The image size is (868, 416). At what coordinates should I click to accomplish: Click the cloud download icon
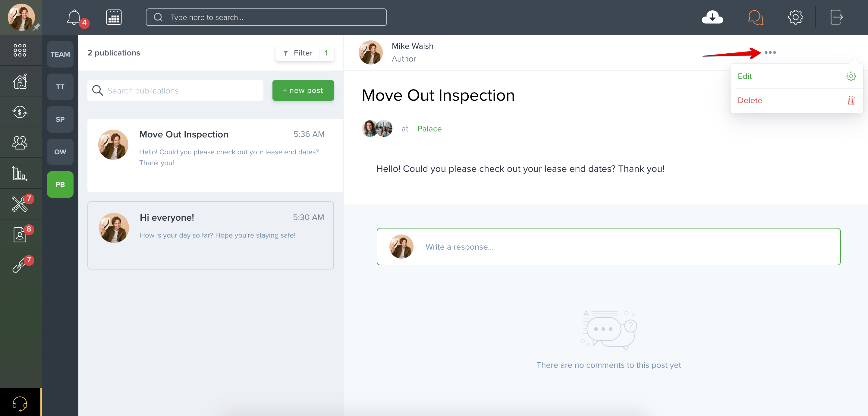tap(712, 17)
